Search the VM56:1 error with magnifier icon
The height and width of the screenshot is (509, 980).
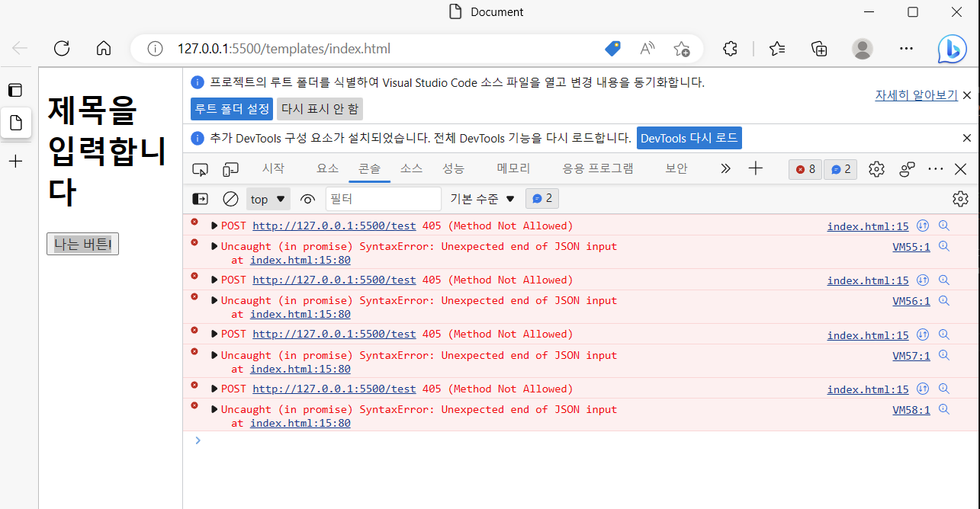tap(944, 300)
